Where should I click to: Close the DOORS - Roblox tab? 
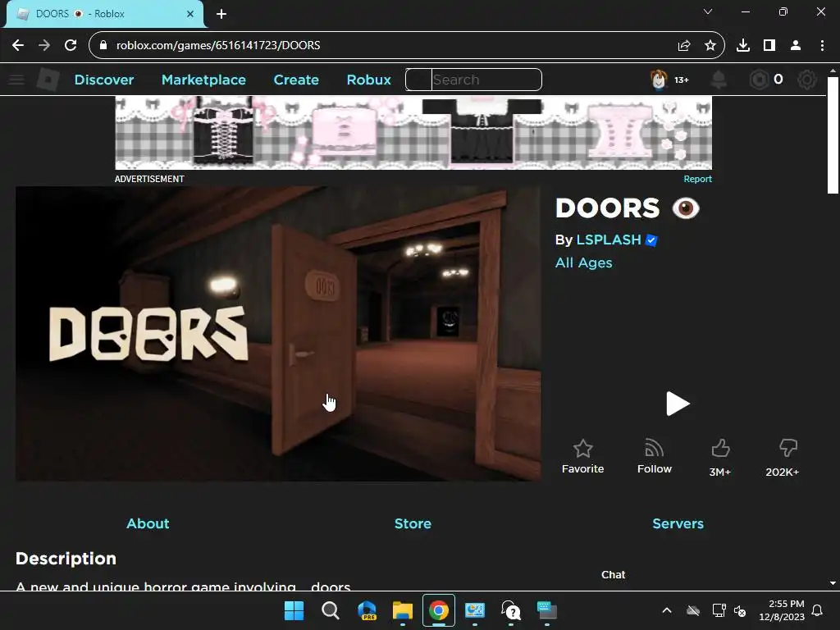(190, 14)
